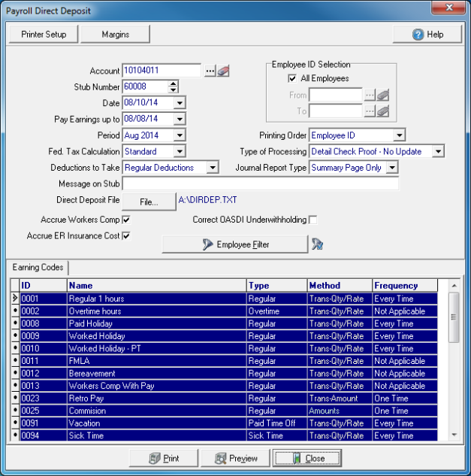Click the Account lookup ellipsis button

point(210,71)
